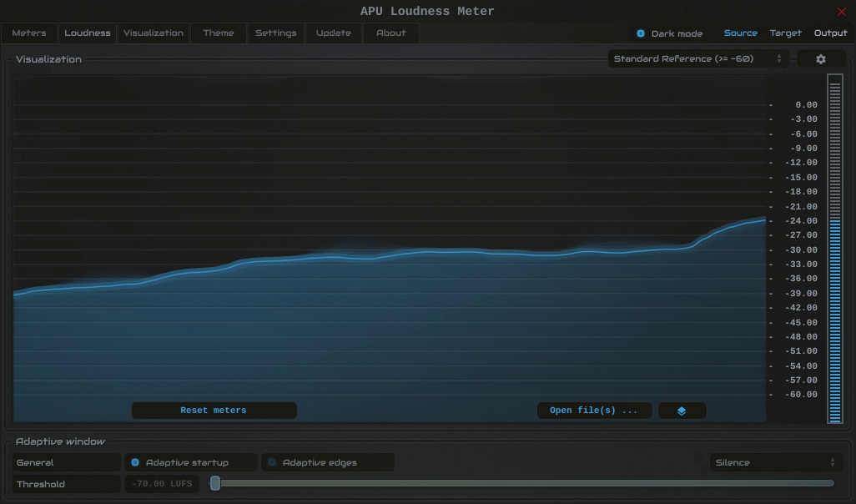Image resolution: width=856 pixels, height=504 pixels.
Task: Click the 0.00 scale value
Action: pos(806,105)
